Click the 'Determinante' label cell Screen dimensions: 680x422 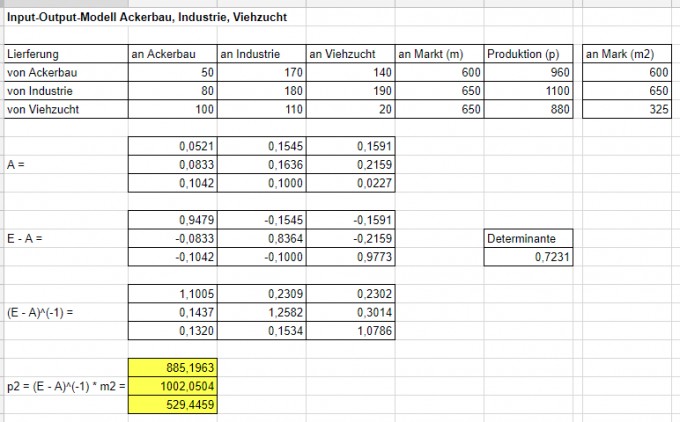coord(528,239)
